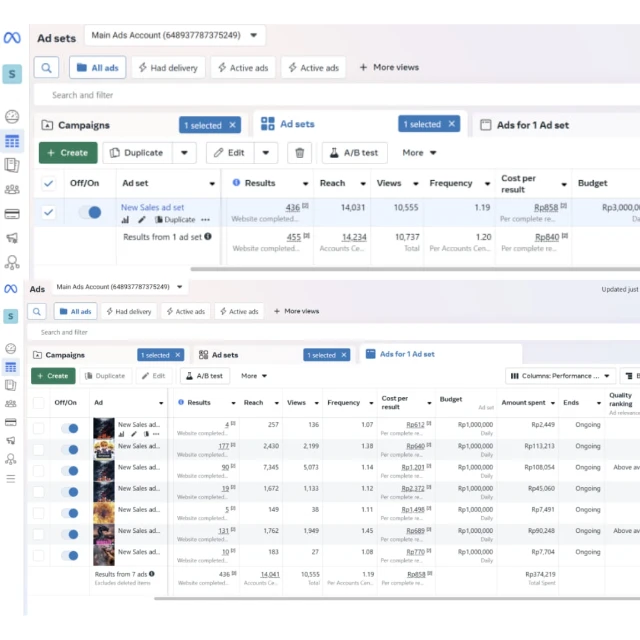Click the trash delete icon in top toolbar
This screenshot has height=640, width=640.
pos(299,153)
